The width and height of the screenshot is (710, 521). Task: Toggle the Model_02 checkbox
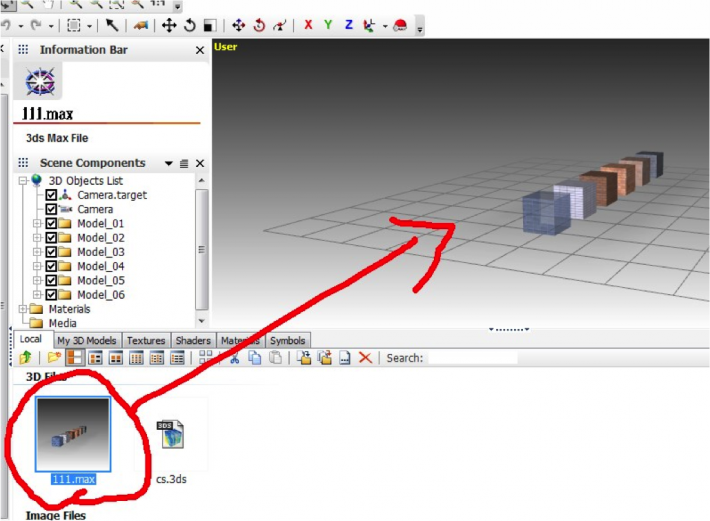[51, 238]
